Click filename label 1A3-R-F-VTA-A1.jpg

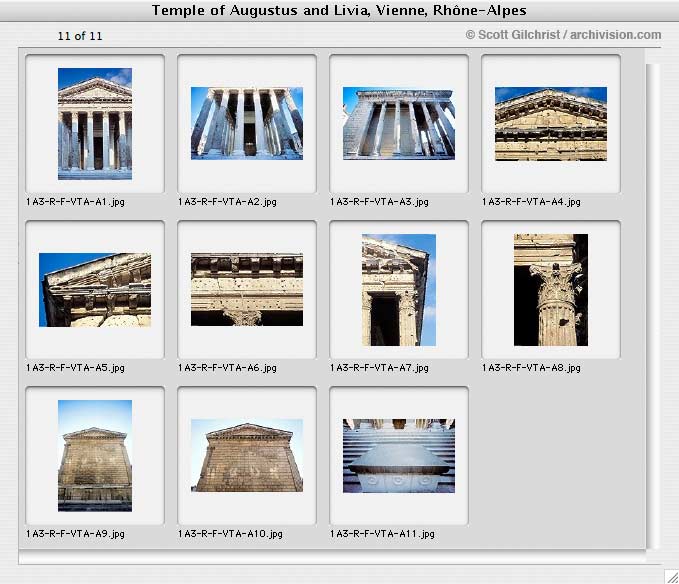point(75,202)
